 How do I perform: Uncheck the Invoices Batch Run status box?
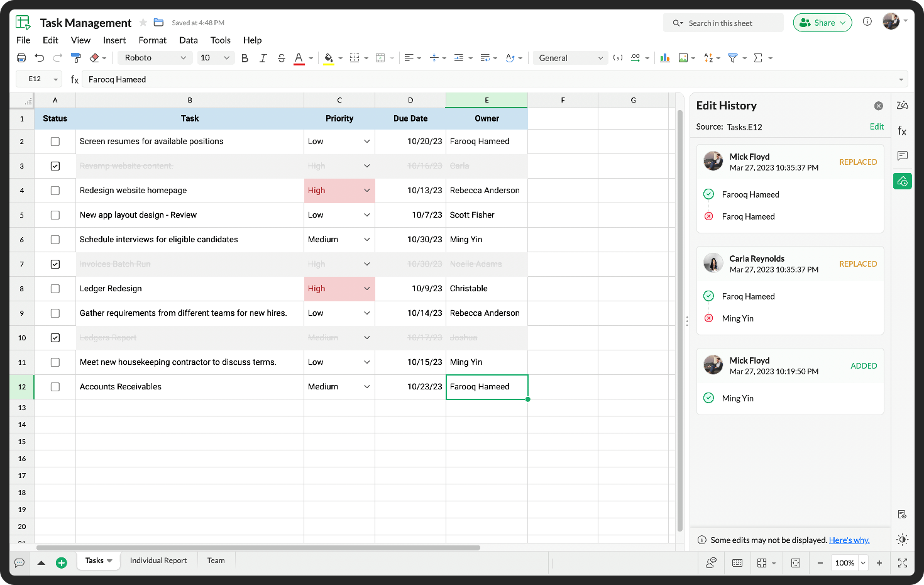click(x=55, y=264)
